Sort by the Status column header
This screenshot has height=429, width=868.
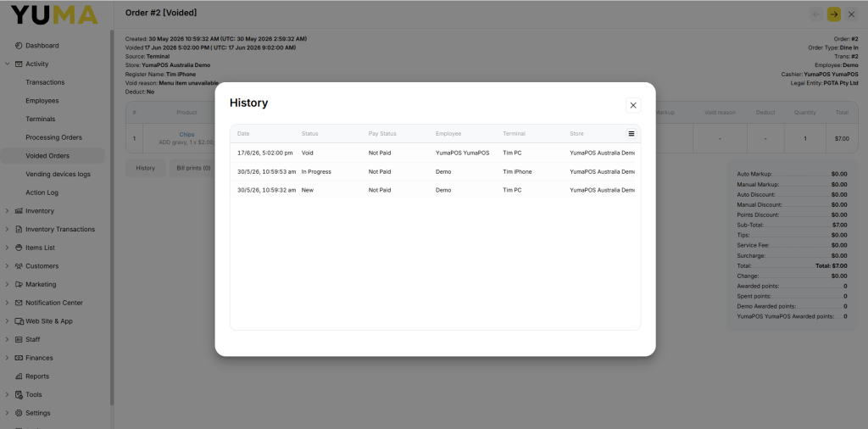(x=310, y=133)
